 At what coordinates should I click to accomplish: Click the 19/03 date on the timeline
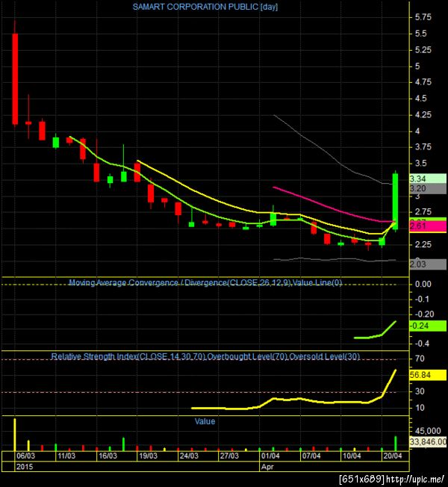tap(148, 456)
